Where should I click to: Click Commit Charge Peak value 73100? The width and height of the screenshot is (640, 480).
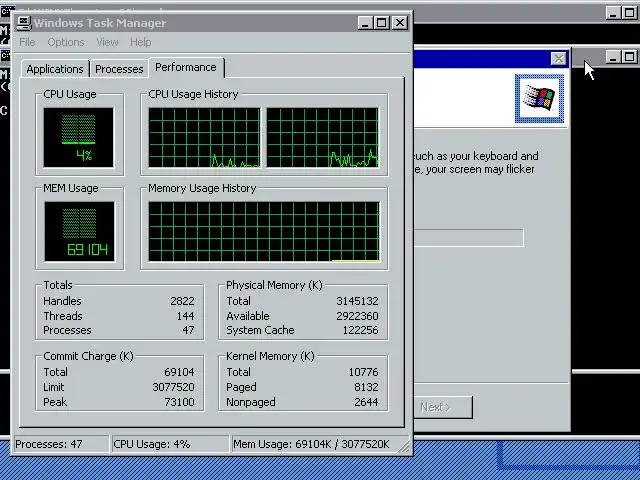[x=179, y=402]
